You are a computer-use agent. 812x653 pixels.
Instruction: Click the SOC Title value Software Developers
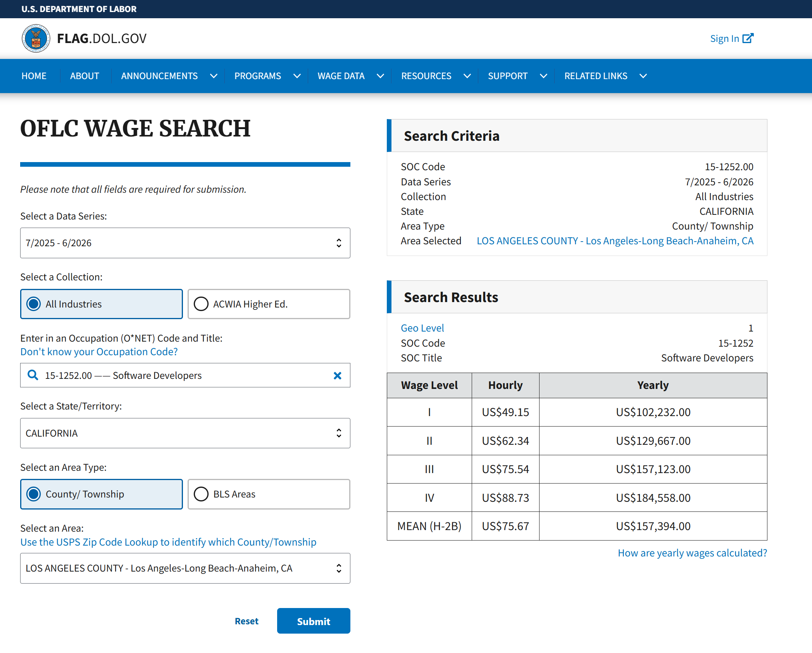707,358
